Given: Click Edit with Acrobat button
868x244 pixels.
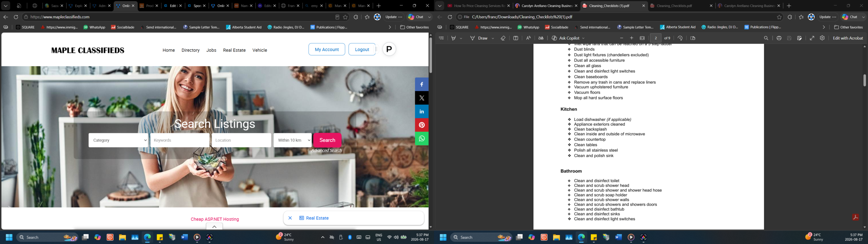Looking at the screenshot, I should (x=848, y=38).
